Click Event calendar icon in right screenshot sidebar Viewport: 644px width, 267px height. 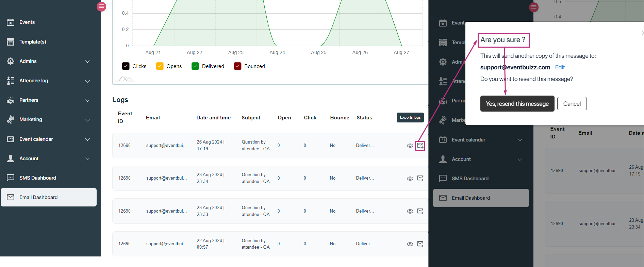pyautogui.click(x=443, y=140)
